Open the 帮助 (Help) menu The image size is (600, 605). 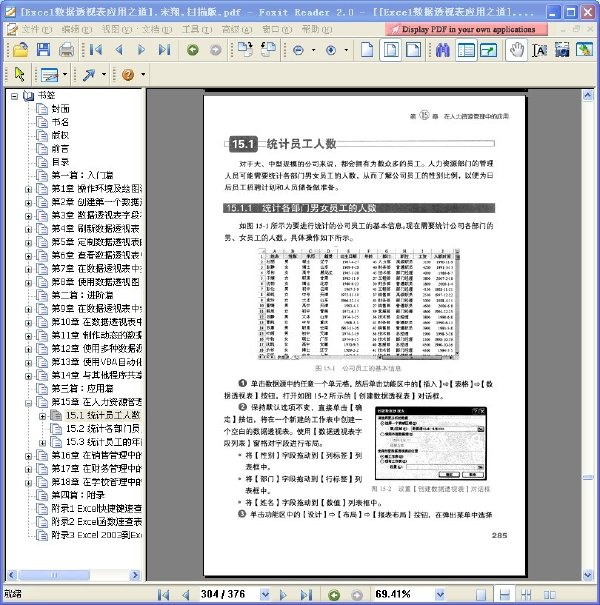317,29
